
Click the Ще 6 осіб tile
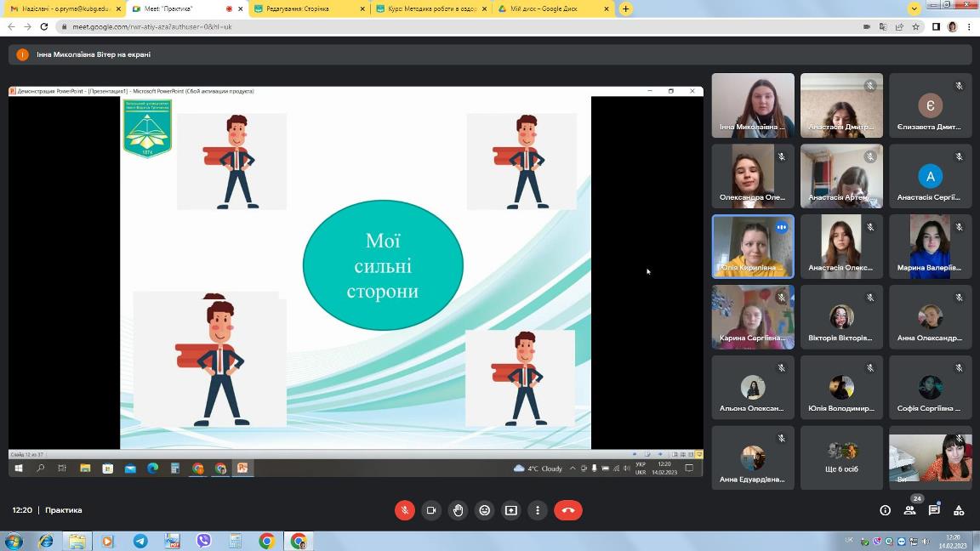pos(841,457)
